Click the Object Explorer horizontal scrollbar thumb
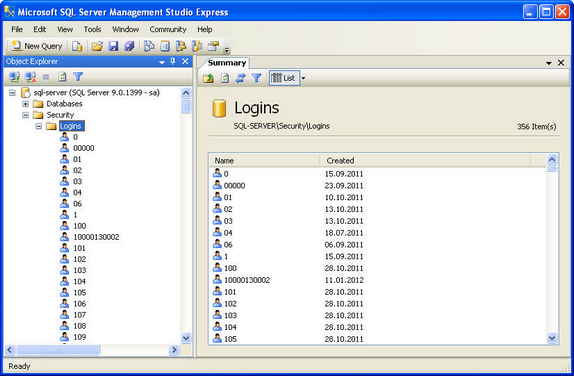Viewport: 574px width, 376px height. [x=58, y=350]
